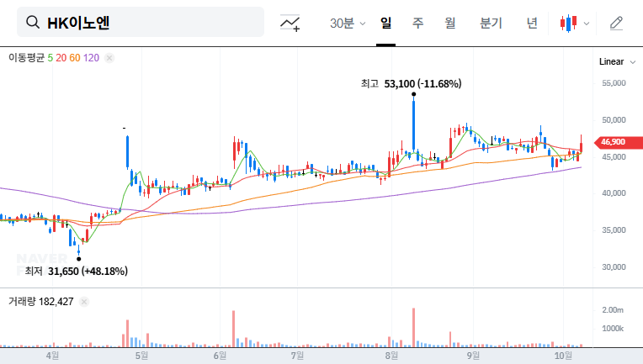Switch to the 분기 quarterly tab

click(491, 23)
